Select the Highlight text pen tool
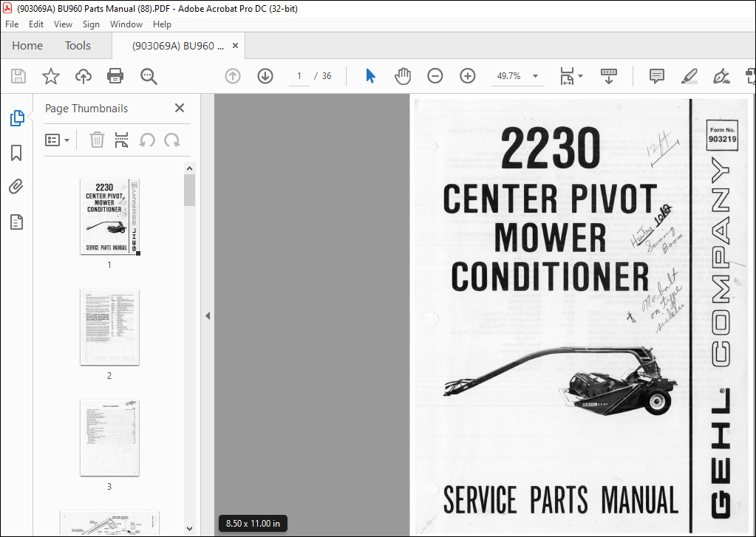 point(689,76)
